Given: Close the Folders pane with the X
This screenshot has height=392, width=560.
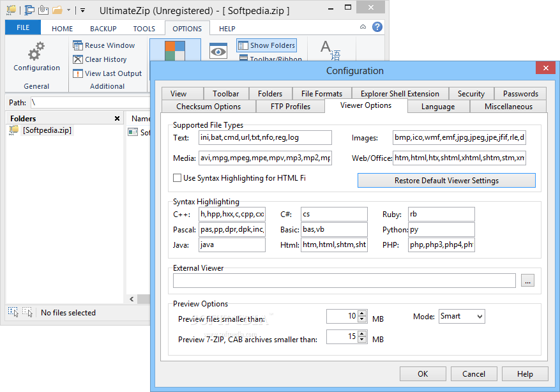Looking at the screenshot, I should click(x=117, y=119).
